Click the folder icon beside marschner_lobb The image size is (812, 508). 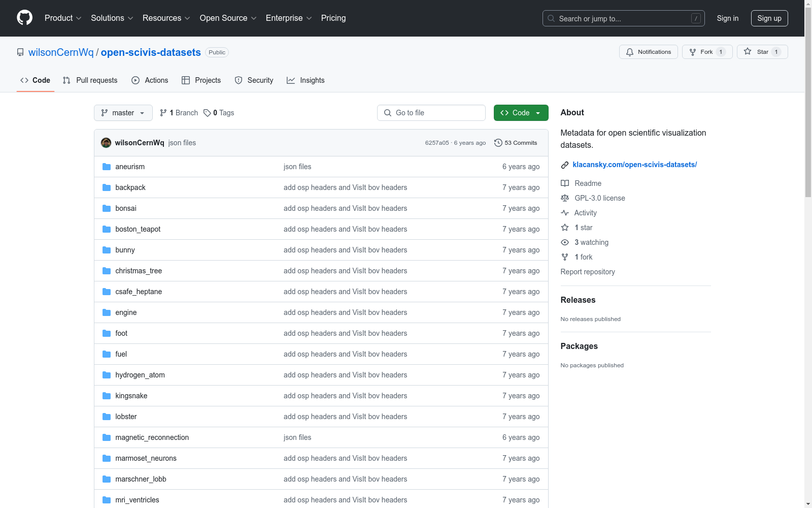click(107, 479)
